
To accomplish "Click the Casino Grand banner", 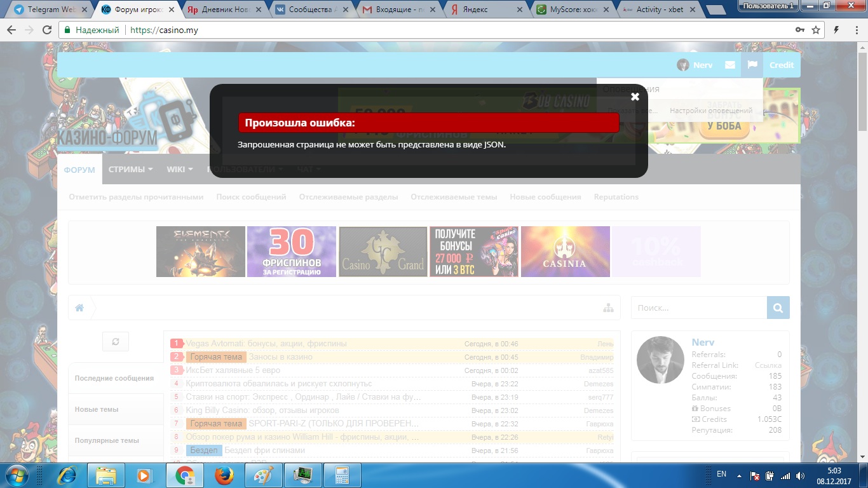I will click(383, 252).
